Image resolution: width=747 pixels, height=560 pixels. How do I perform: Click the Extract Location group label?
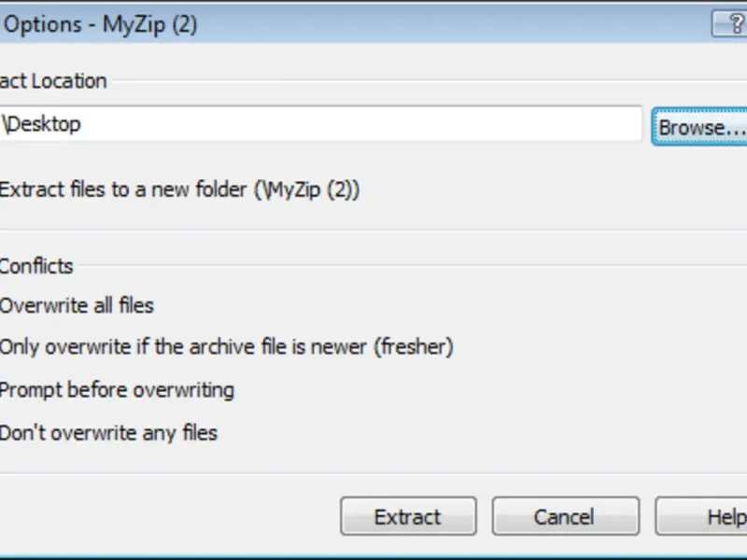click(x=54, y=81)
